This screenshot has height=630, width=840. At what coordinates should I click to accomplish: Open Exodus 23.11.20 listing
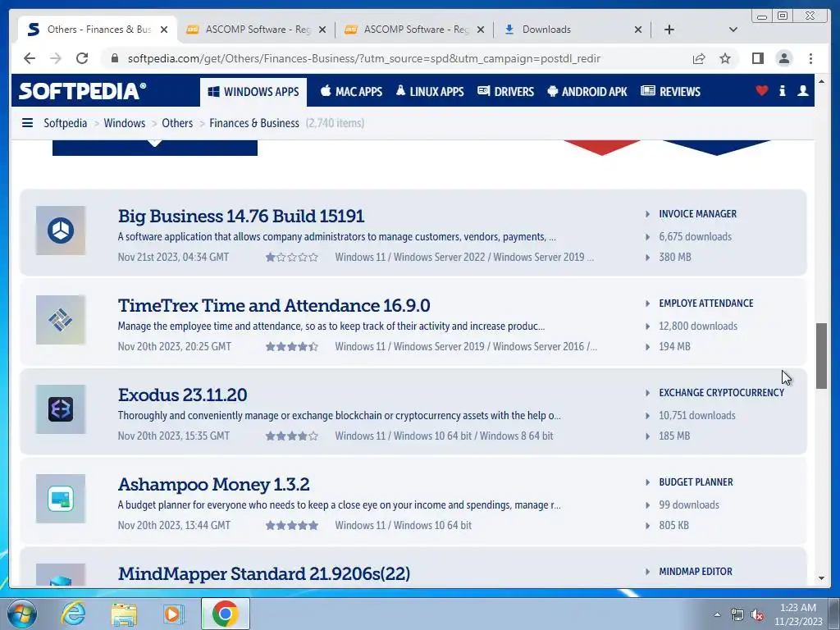pos(183,395)
